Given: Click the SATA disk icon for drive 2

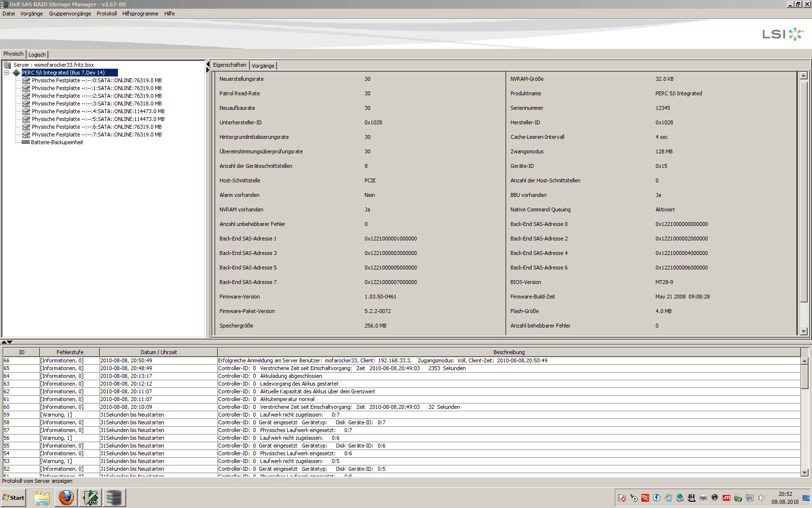Looking at the screenshot, I should [26, 96].
